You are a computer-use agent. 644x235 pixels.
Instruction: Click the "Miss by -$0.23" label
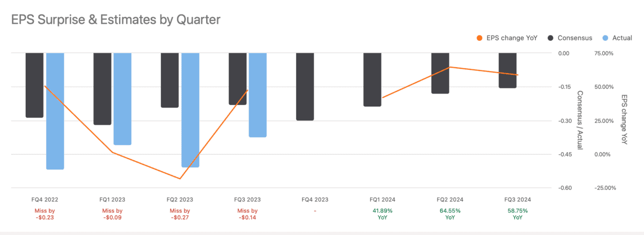pos(45,214)
